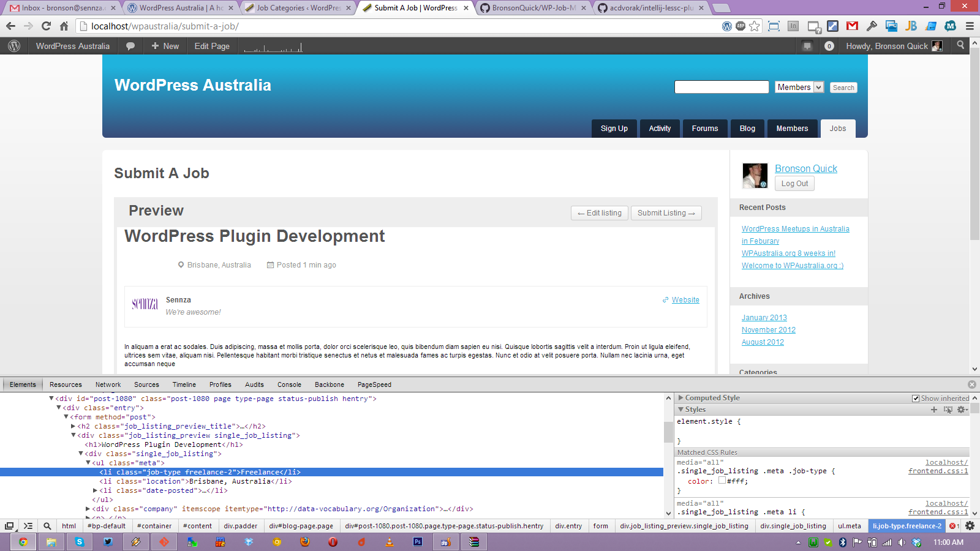Viewport: 980px width, 551px height.
Task: Select the div.entry breadcrumb
Action: pyautogui.click(x=568, y=526)
